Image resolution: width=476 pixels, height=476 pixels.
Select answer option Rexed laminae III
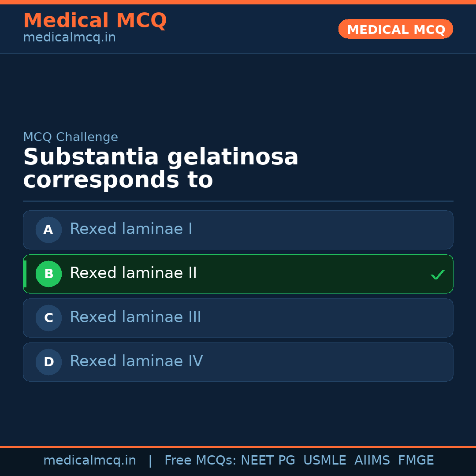(238, 318)
